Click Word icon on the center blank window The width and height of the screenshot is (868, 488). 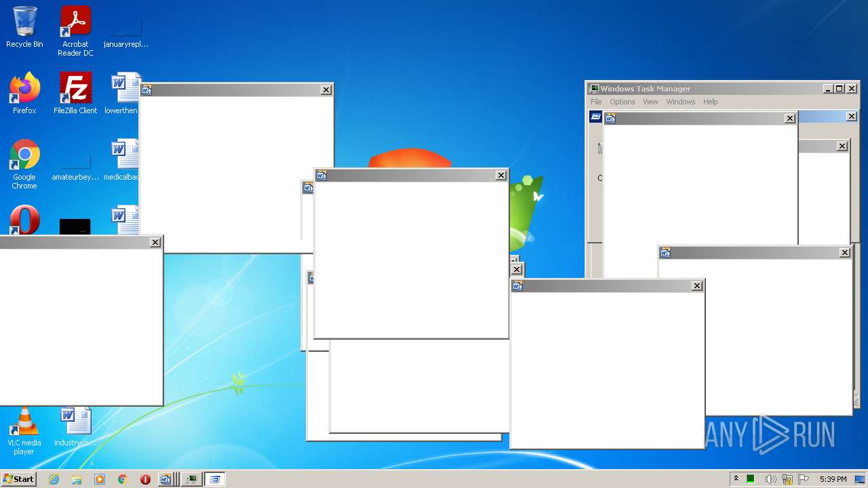point(321,176)
